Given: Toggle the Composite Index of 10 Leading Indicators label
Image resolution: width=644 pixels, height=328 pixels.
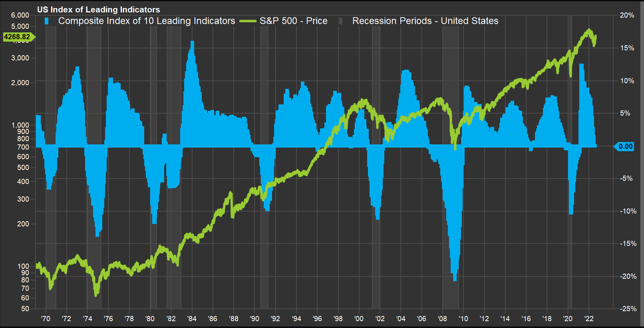Looking at the screenshot, I should click(x=147, y=21).
